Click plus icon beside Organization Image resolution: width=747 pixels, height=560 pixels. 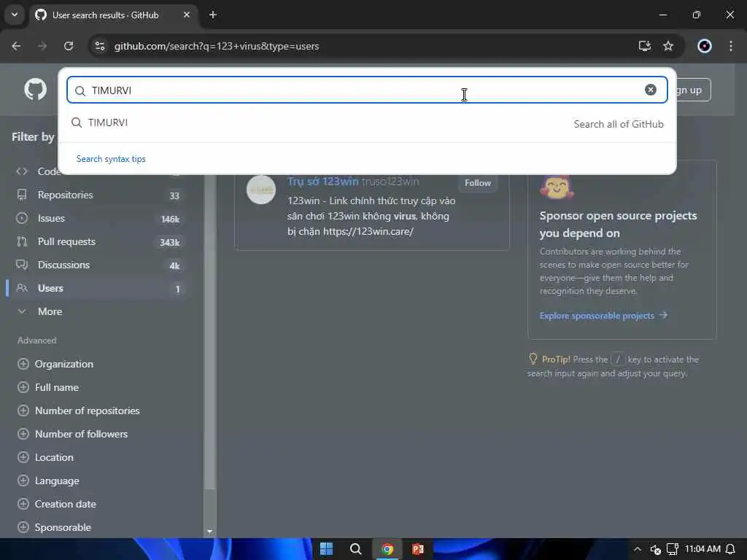pos(23,364)
